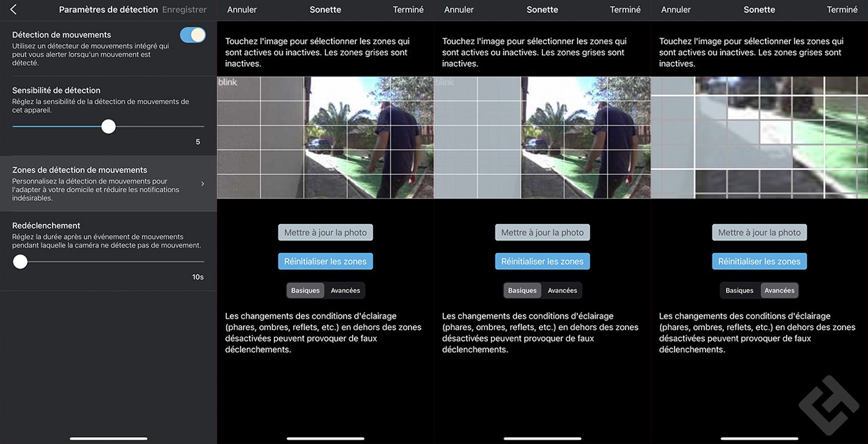
Task: Tap Annuler in the first Sonette screen
Action: click(242, 10)
